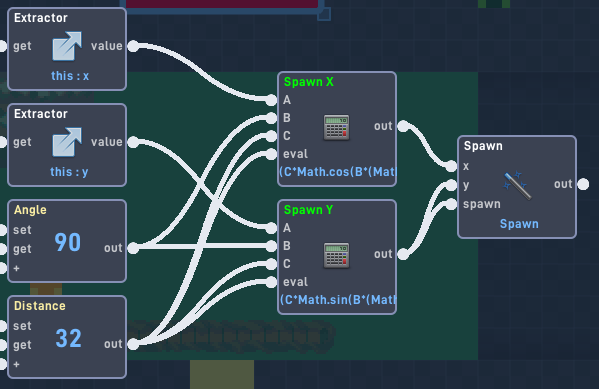This screenshot has width=599, height=389.
Task: Click the Spawn Y formula text
Action: (338, 300)
